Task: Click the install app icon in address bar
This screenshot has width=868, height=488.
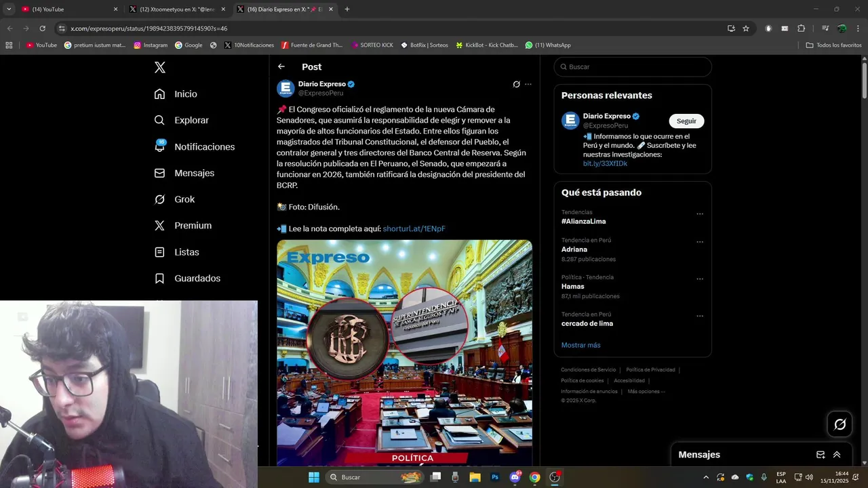Action: point(731,28)
